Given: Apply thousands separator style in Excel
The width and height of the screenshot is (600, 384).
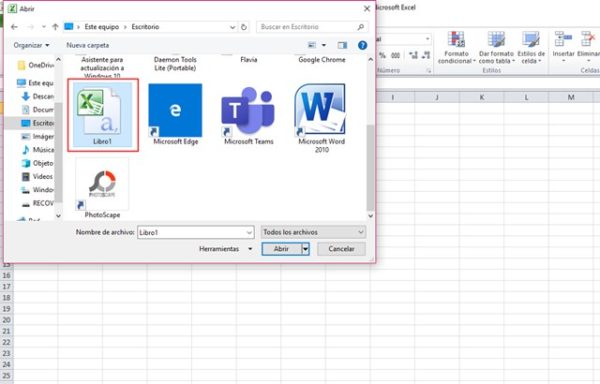Looking at the screenshot, I should coord(395,55).
